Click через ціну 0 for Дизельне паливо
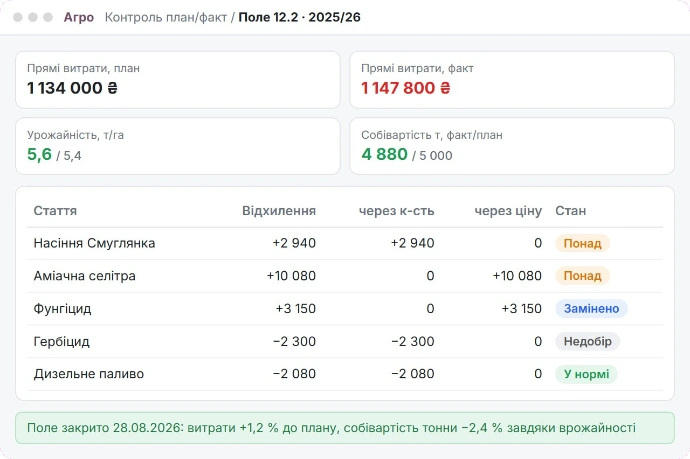The width and height of the screenshot is (690, 459). [538, 374]
